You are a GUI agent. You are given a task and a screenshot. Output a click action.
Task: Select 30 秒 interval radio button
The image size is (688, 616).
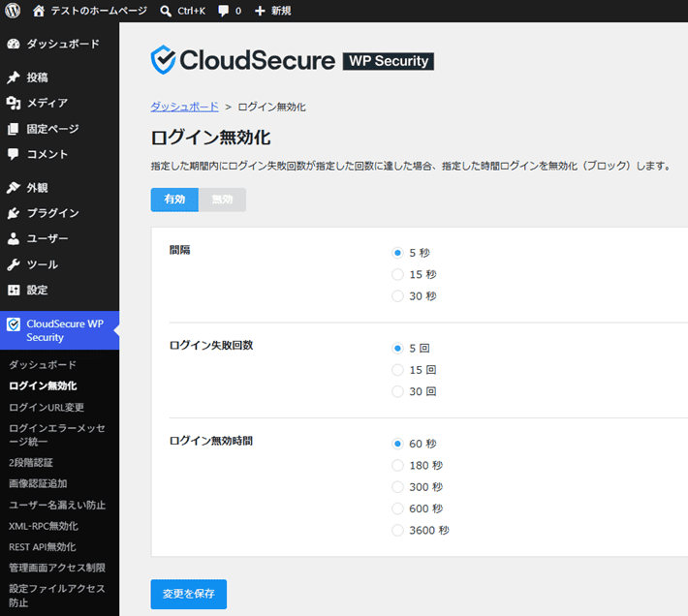point(397,296)
